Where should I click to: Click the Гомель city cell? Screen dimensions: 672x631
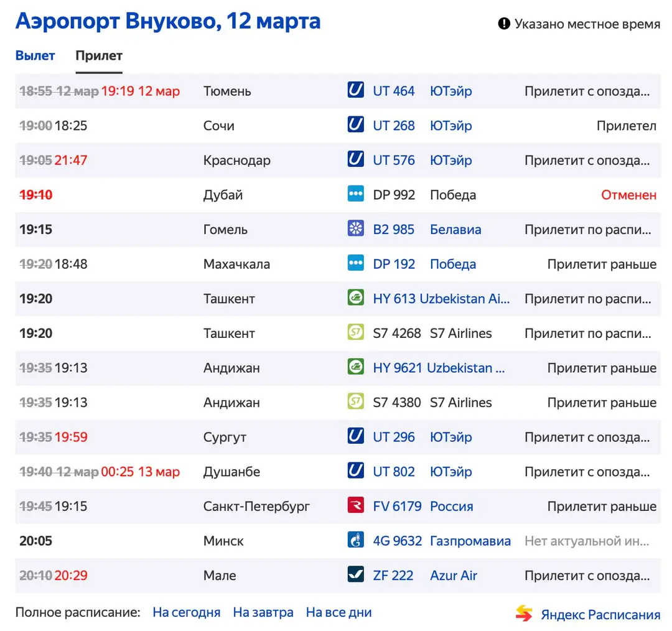(225, 230)
